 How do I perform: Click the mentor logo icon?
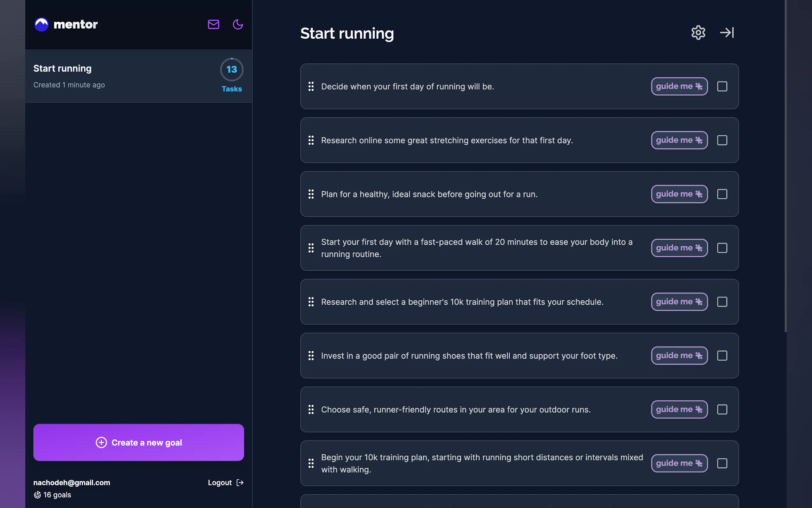click(x=42, y=25)
